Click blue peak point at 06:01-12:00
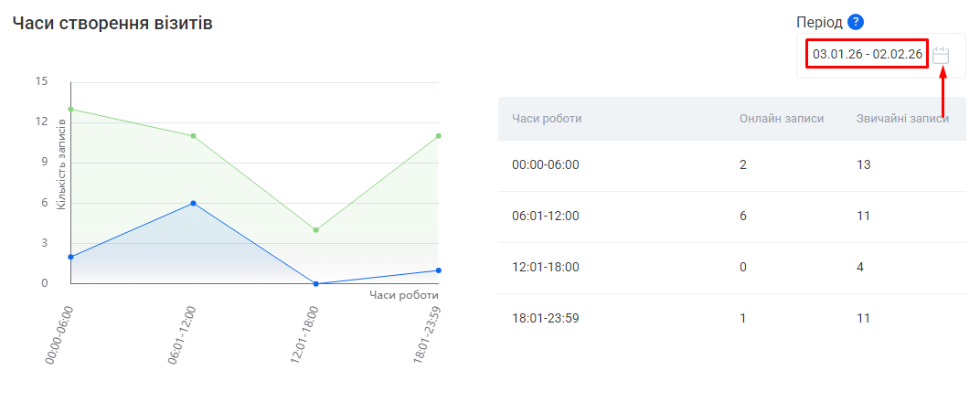This screenshot has width=980, height=402. point(193,203)
